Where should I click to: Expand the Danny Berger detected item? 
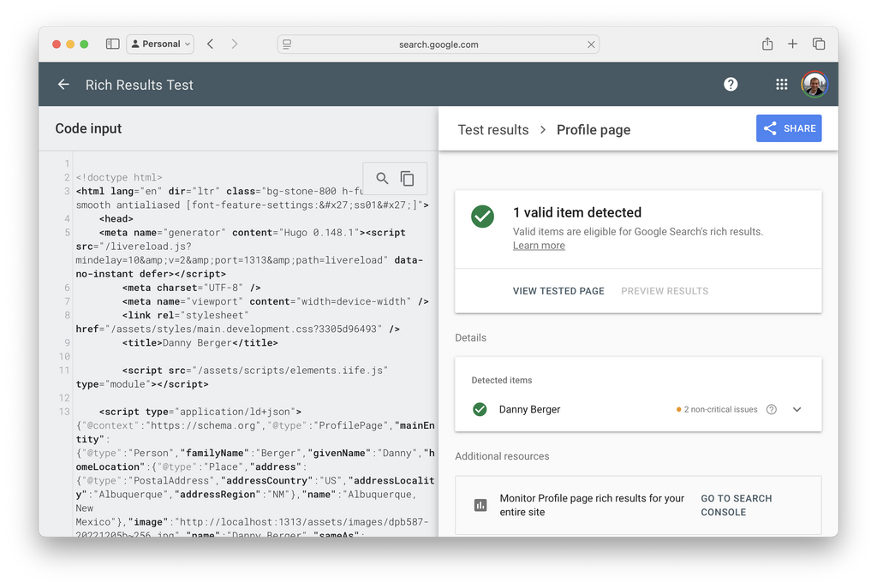click(x=796, y=410)
